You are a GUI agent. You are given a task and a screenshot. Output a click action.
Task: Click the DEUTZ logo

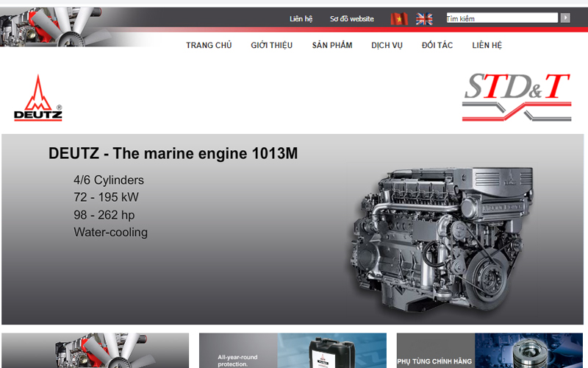38,98
